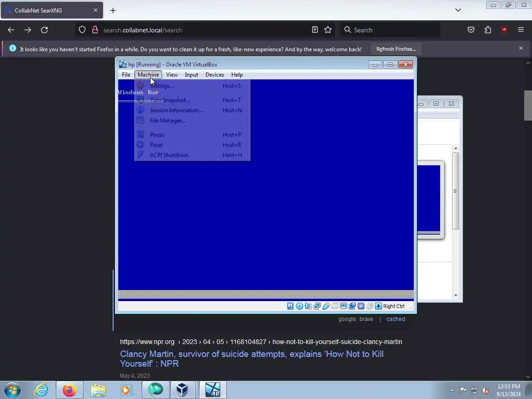Click the Refresh Firefox button

pos(396,49)
